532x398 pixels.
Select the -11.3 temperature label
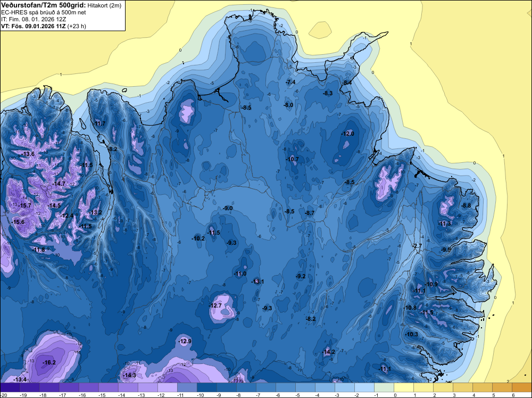[x=444, y=223]
